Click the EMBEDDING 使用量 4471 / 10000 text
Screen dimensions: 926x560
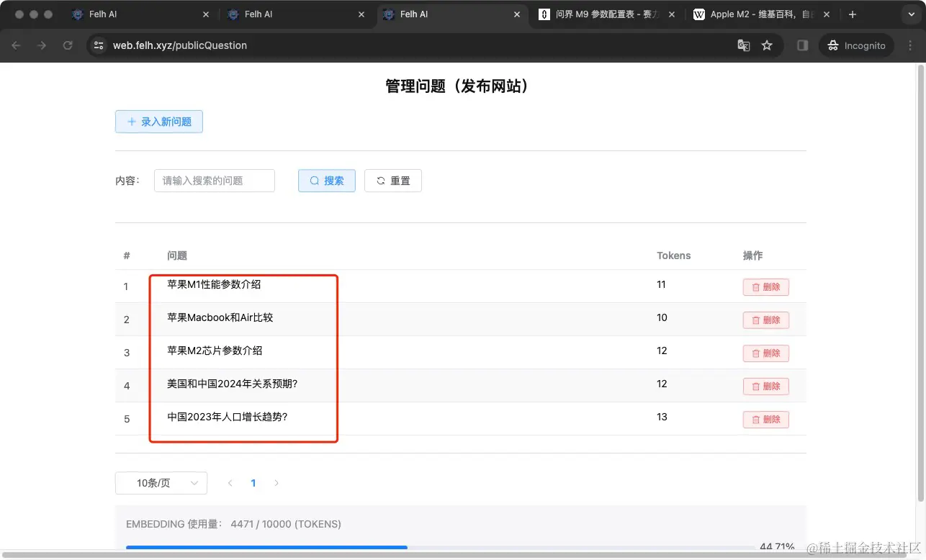pyautogui.click(x=234, y=524)
